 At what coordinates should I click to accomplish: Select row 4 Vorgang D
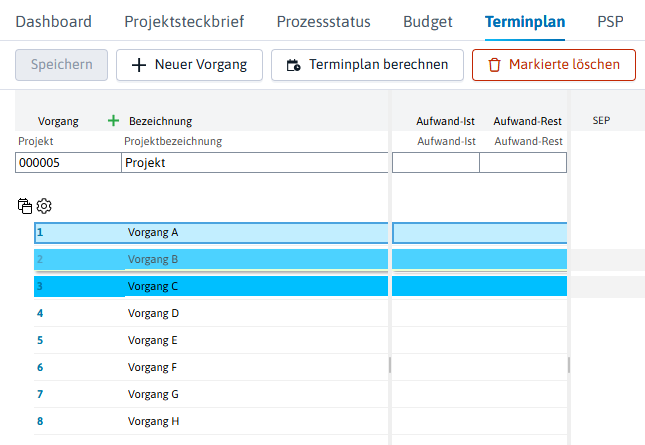[x=211, y=313]
